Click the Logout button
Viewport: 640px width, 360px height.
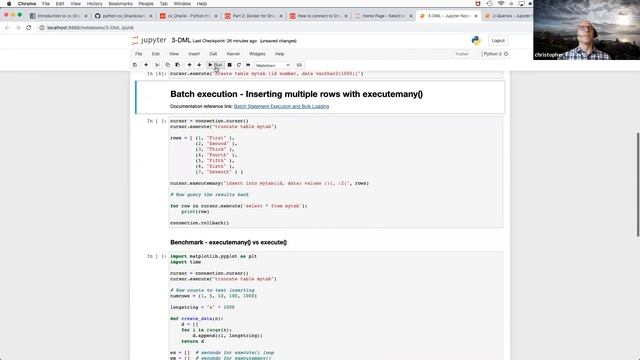498,40
